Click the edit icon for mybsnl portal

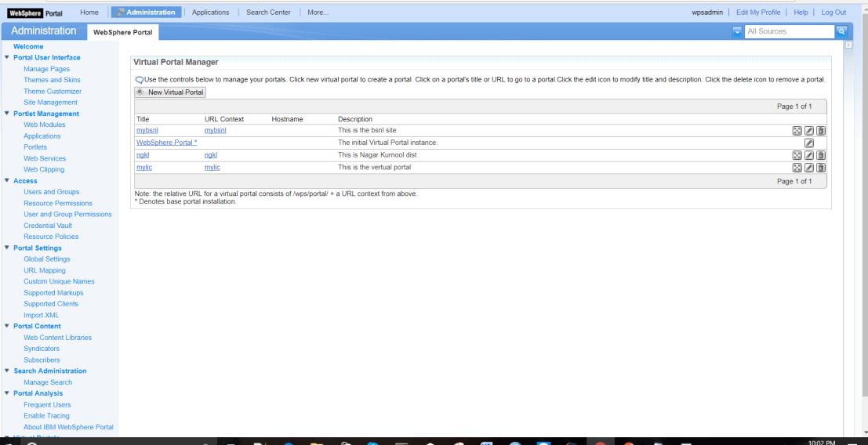point(809,131)
